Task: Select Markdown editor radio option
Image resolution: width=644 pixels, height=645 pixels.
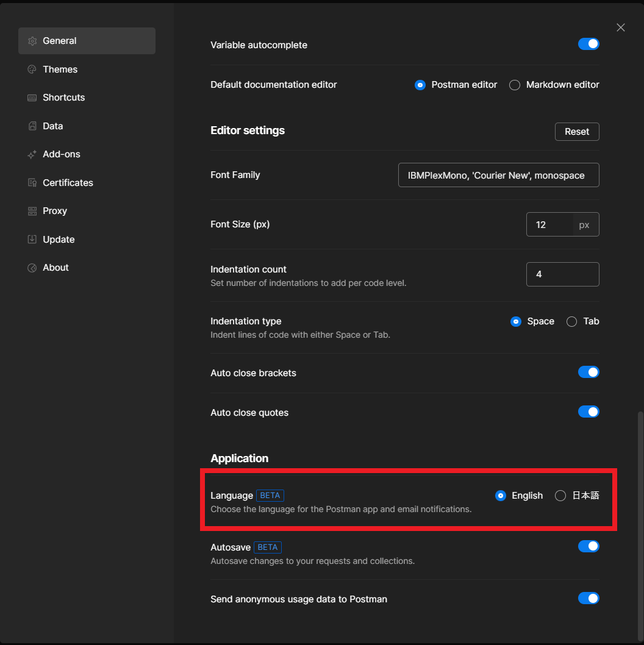Action: pyautogui.click(x=514, y=85)
